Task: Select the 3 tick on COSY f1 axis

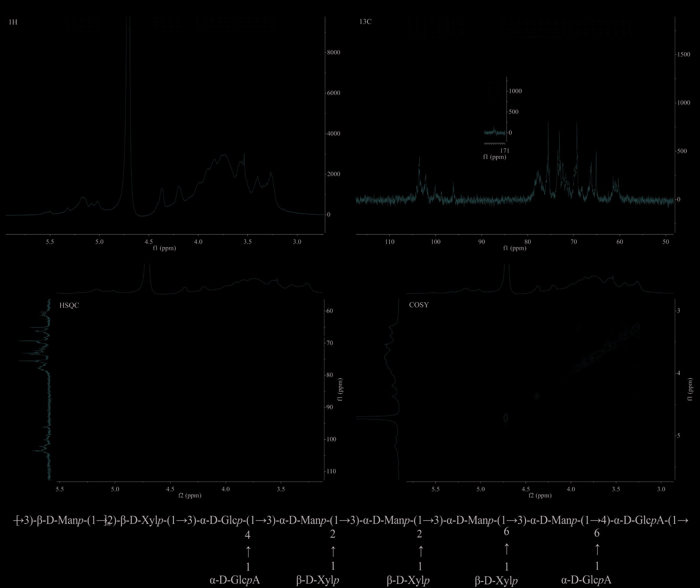Action: pos(678,311)
